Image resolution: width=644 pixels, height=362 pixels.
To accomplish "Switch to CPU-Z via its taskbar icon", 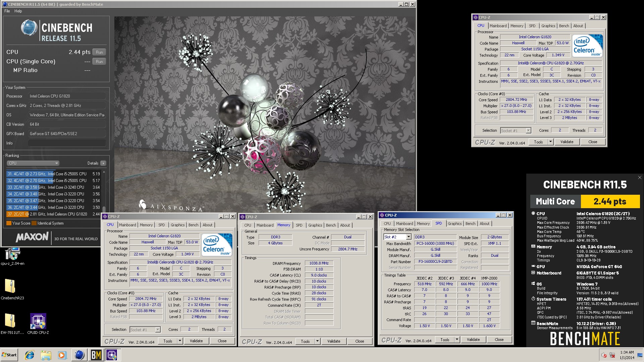I will coord(112,355).
